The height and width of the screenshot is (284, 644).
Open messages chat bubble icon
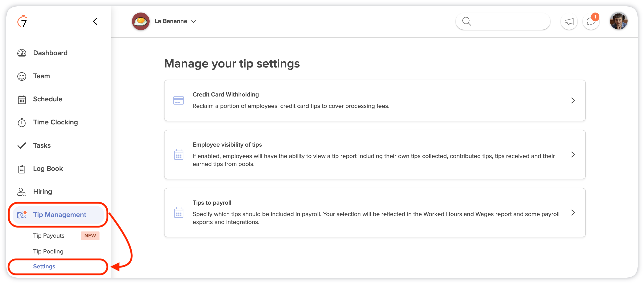coord(591,22)
